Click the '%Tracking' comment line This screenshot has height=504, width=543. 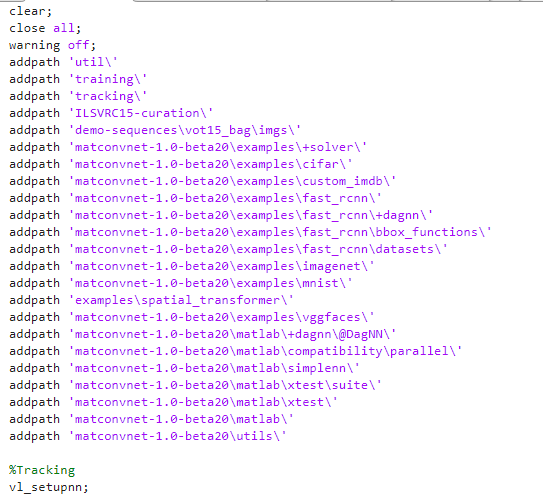(42, 470)
